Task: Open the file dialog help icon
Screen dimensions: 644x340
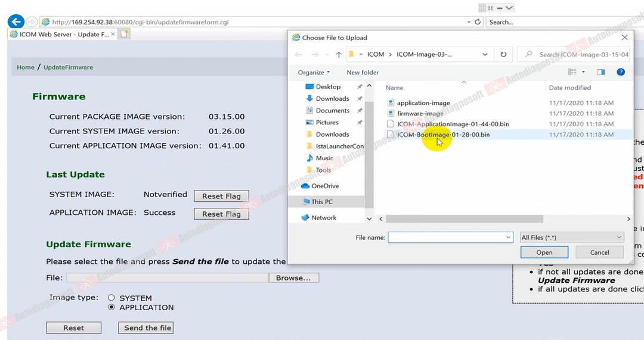Action: (x=621, y=72)
